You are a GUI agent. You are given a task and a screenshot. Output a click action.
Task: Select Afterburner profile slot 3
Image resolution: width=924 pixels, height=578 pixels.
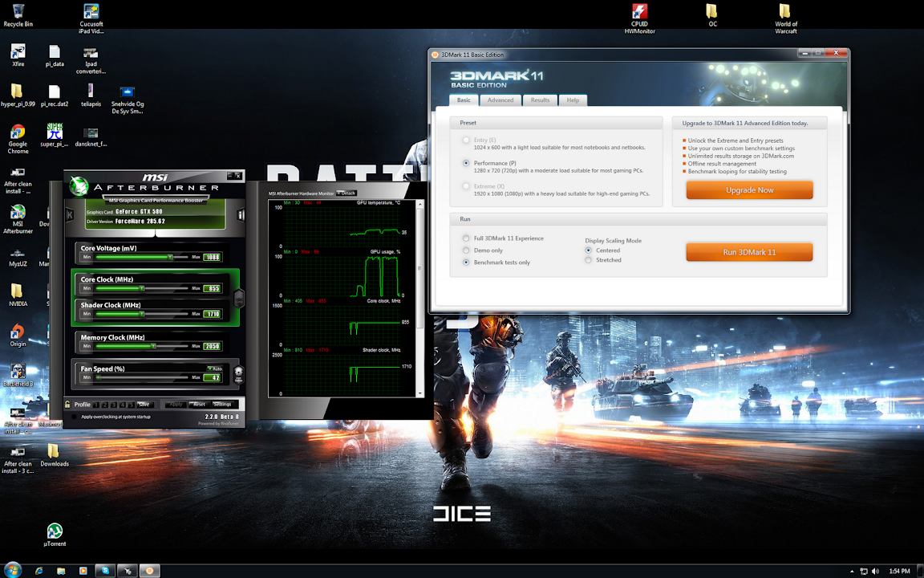[x=114, y=405]
